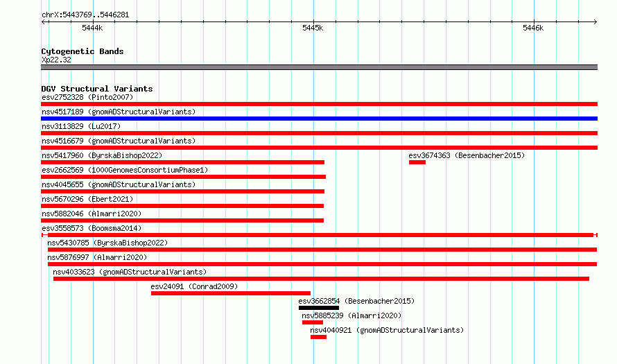Viewport: 617px width, 364px height.
Task: Click esv2662569 (1000GenomesConsortiumPhase1) label
Action: tap(125, 170)
